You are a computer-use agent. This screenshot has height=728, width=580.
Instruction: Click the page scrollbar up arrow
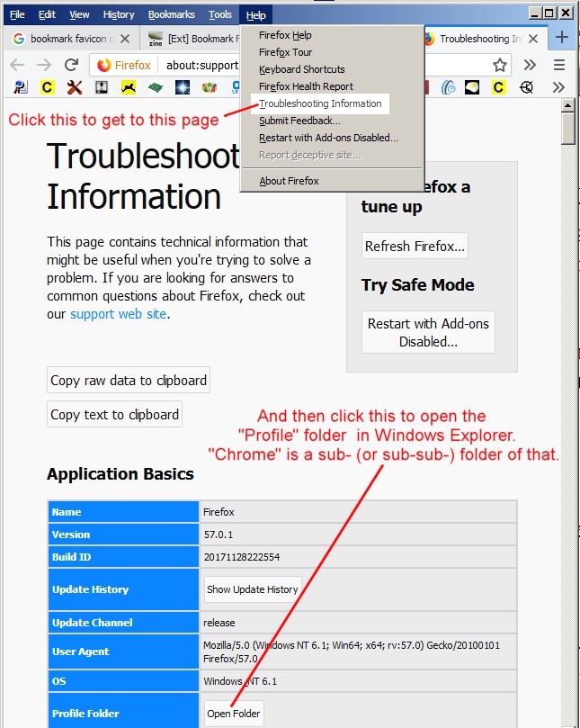[x=568, y=105]
